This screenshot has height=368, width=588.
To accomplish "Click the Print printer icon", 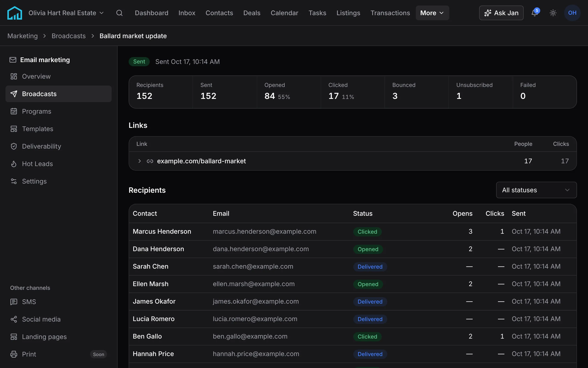I will click(14, 354).
